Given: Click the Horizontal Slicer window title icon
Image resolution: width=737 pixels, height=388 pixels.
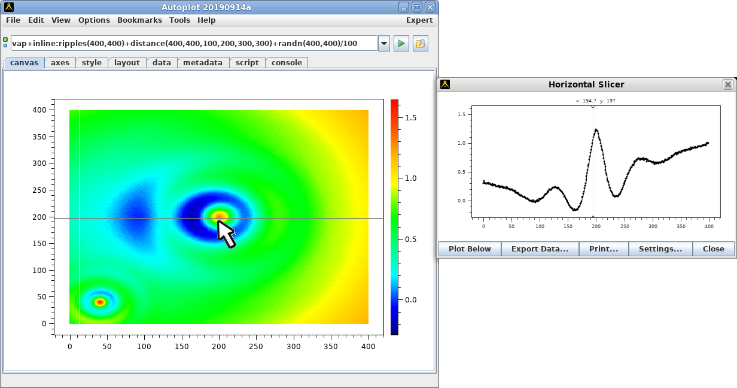Looking at the screenshot, I should click(445, 84).
